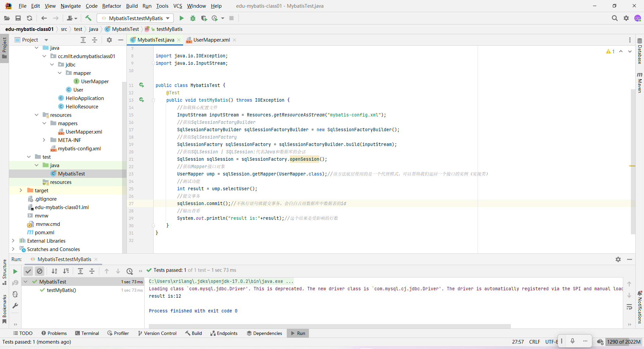Toggle soft-wrap in console output
The image size is (644, 349).
pyautogui.click(x=629, y=307)
